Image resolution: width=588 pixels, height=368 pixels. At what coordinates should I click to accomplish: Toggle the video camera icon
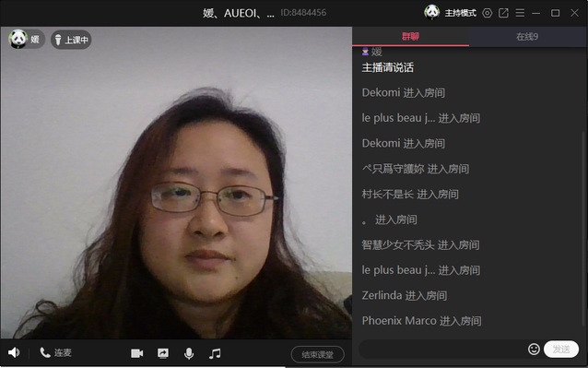137,353
